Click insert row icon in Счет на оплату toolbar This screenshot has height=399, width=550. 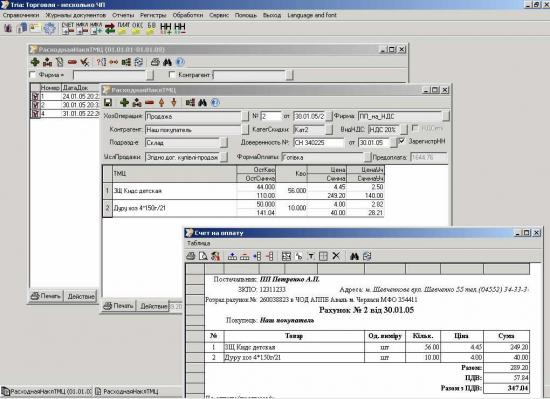click(232, 256)
